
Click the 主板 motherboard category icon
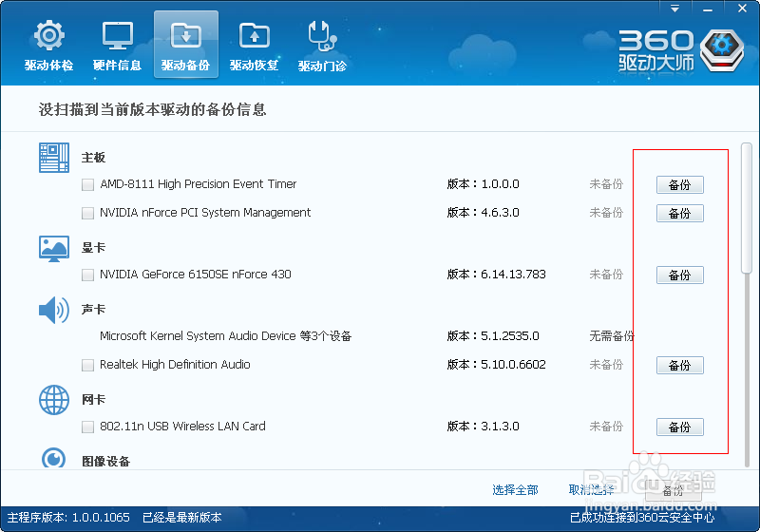[x=54, y=158]
